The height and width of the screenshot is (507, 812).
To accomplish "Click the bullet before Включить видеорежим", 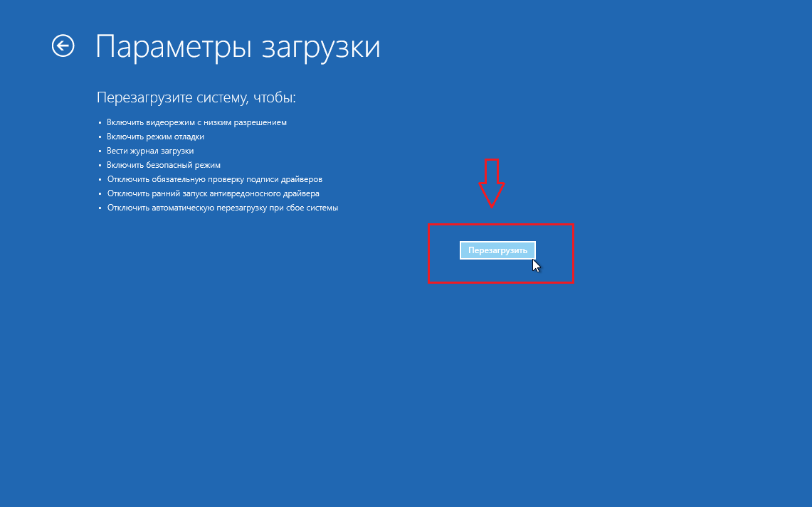I will [x=100, y=123].
